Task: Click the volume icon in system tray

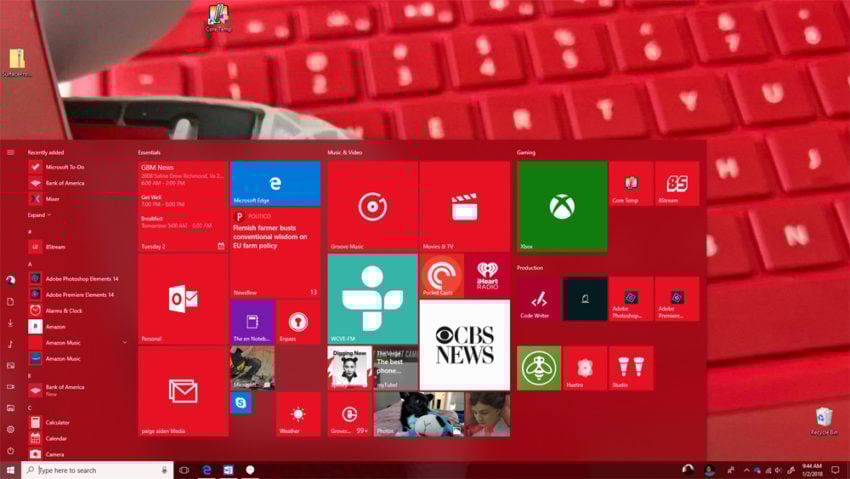Action: pos(778,470)
